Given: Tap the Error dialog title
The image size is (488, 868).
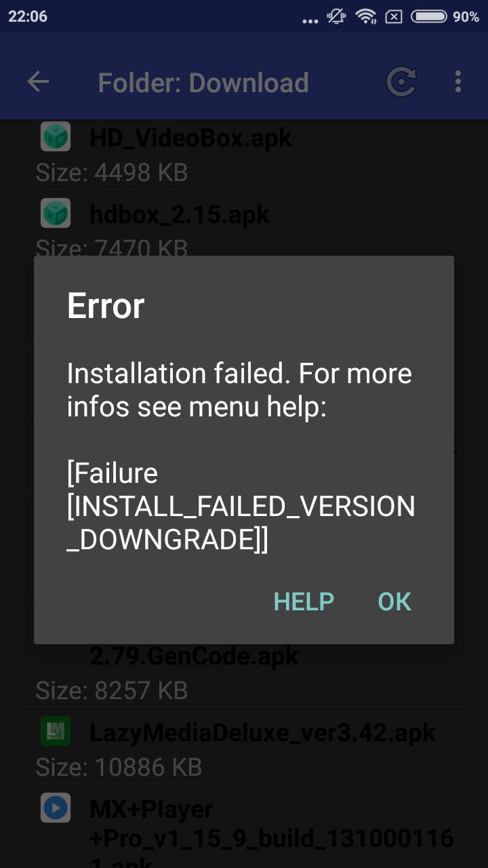Looking at the screenshot, I should (x=106, y=306).
